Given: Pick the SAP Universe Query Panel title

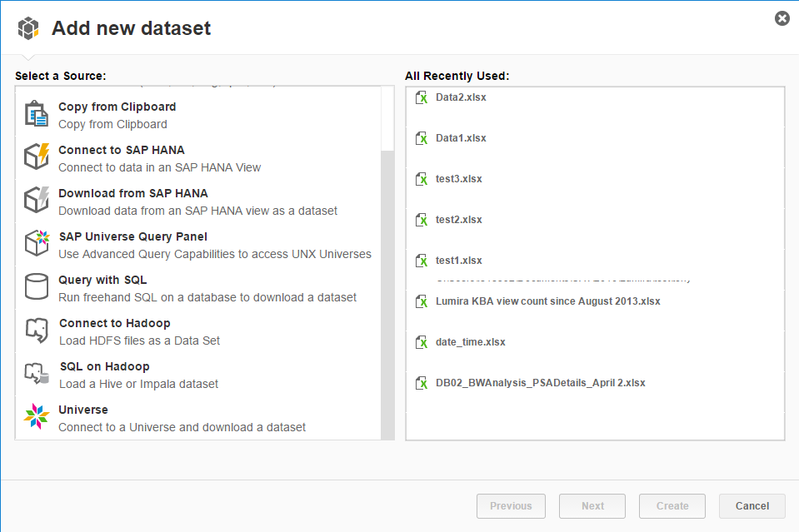Looking at the screenshot, I should pyautogui.click(x=133, y=236).
